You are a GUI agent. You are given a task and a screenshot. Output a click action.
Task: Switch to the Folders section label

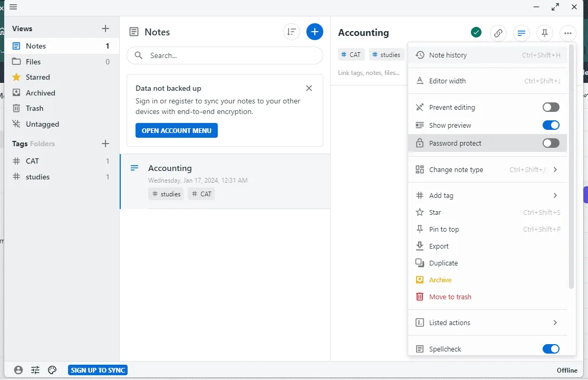pyautogui.click(x=42, y=144)
